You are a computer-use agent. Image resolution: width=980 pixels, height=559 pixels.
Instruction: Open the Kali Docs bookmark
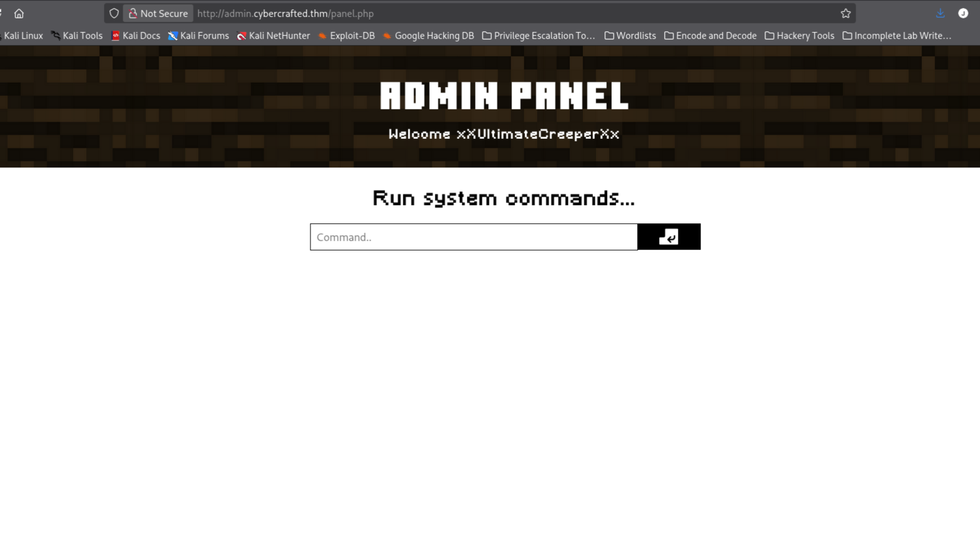pos(136,36)
